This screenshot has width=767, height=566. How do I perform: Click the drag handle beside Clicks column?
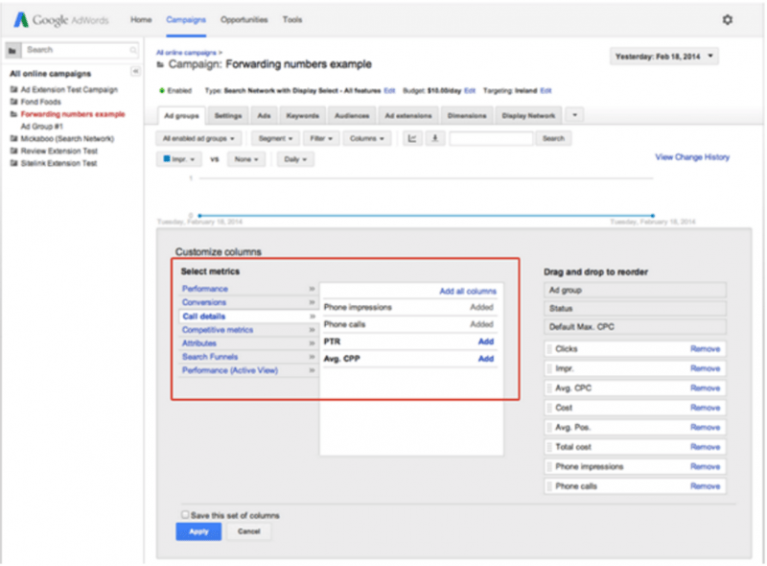tap(549, 349)
